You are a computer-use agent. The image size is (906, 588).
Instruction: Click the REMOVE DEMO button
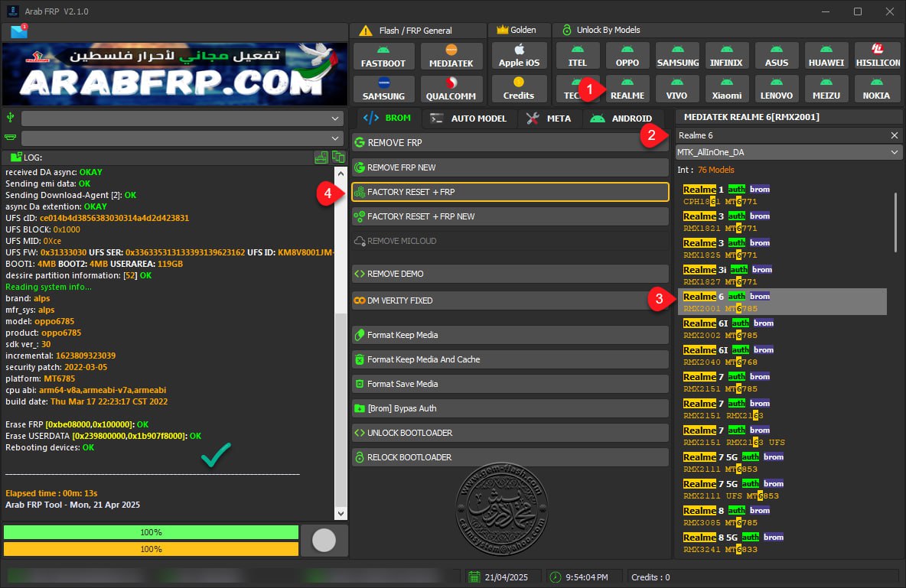click(x=510, y=274)
